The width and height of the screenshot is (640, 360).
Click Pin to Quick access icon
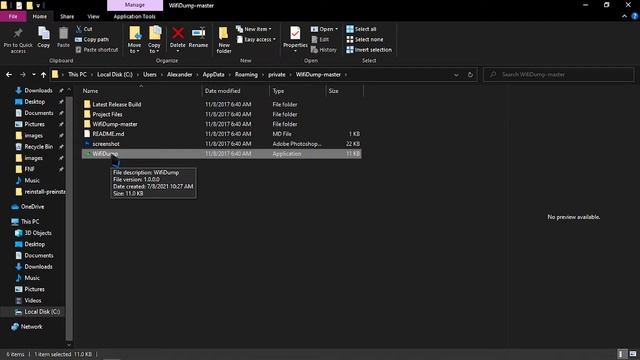coord(18,40)
